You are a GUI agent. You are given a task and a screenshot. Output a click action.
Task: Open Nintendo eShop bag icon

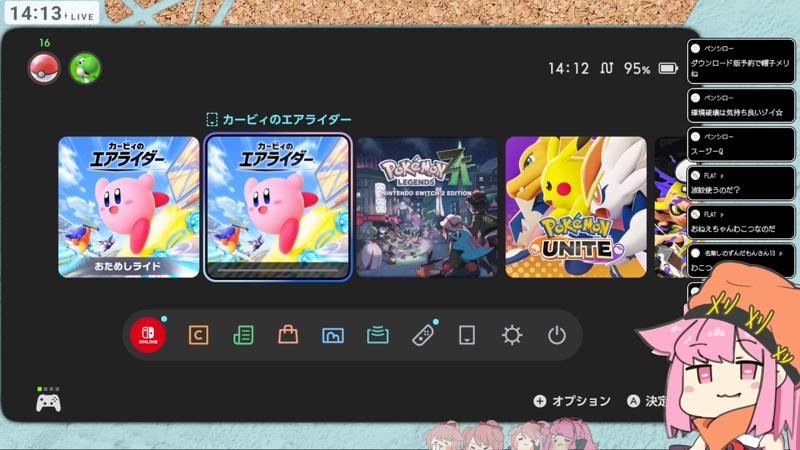(288, 335)
